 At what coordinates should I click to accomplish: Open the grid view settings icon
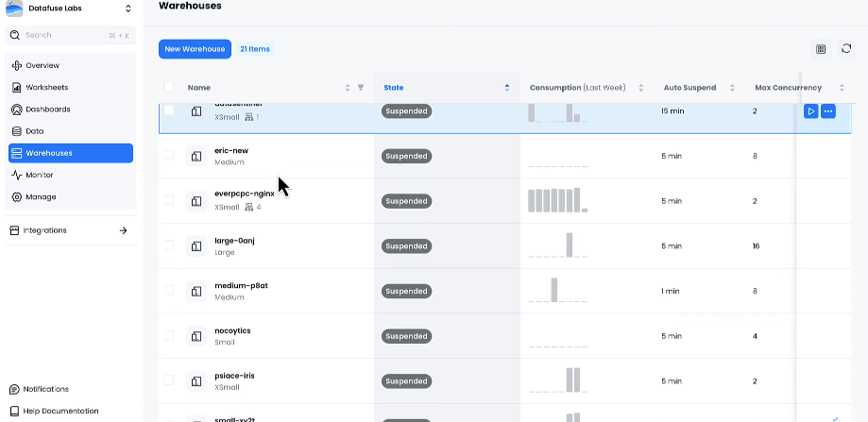coord(821,49)
